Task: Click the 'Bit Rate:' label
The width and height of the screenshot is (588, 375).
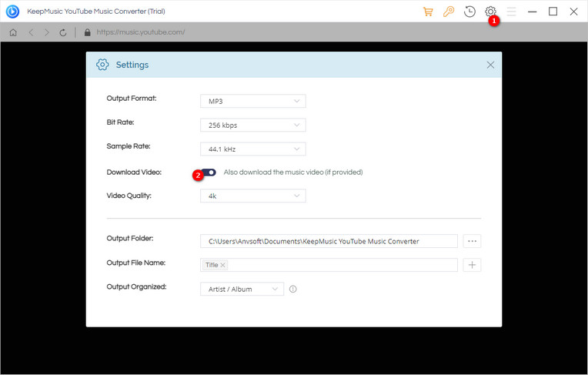Action: click(x=120, y=122)
